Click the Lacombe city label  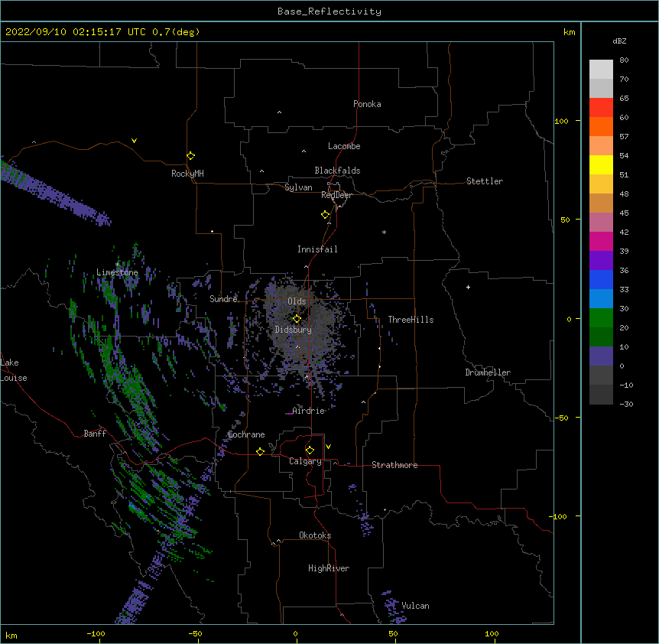(344, 146)
